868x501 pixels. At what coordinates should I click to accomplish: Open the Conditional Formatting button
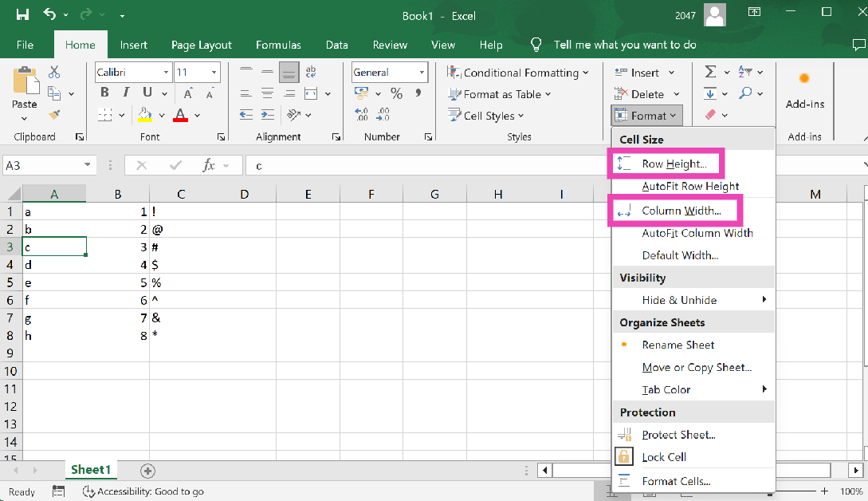pyautogui.click(x=518, y=73)
